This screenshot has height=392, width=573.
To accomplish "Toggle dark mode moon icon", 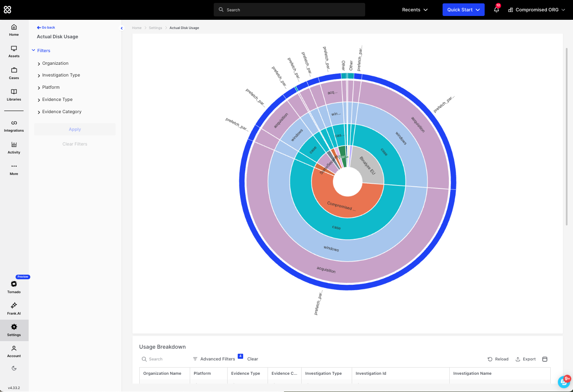I will pyautogui.click(x=14, y=368).
